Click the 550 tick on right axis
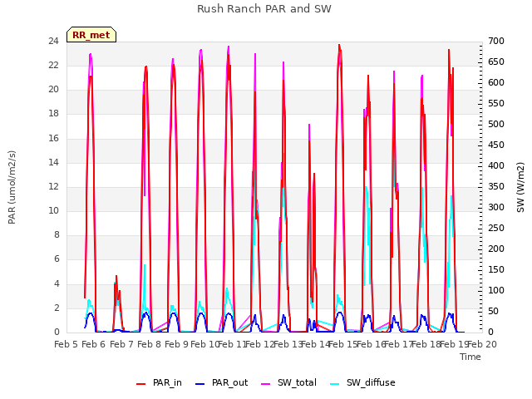The width and height of the screenshot is (532, 399). [x=496, y=104]
